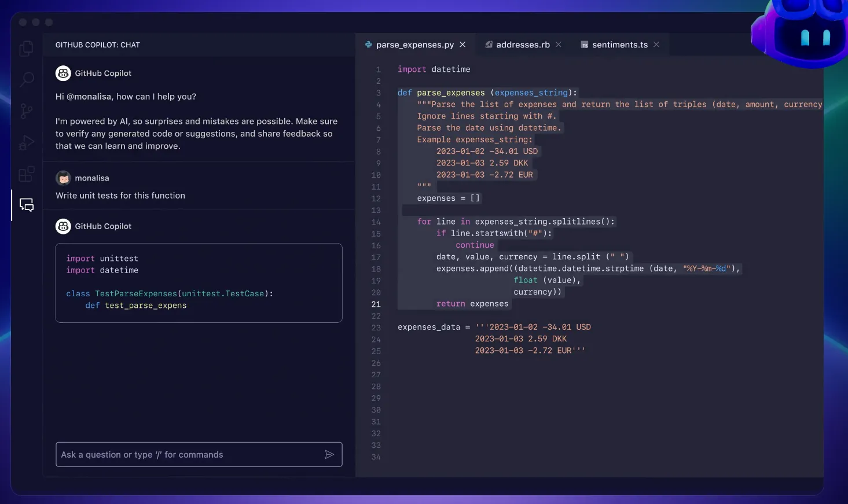Click the monalisa user avatar
This screenshot has height=504, width=848.
(x=63, y=178)
